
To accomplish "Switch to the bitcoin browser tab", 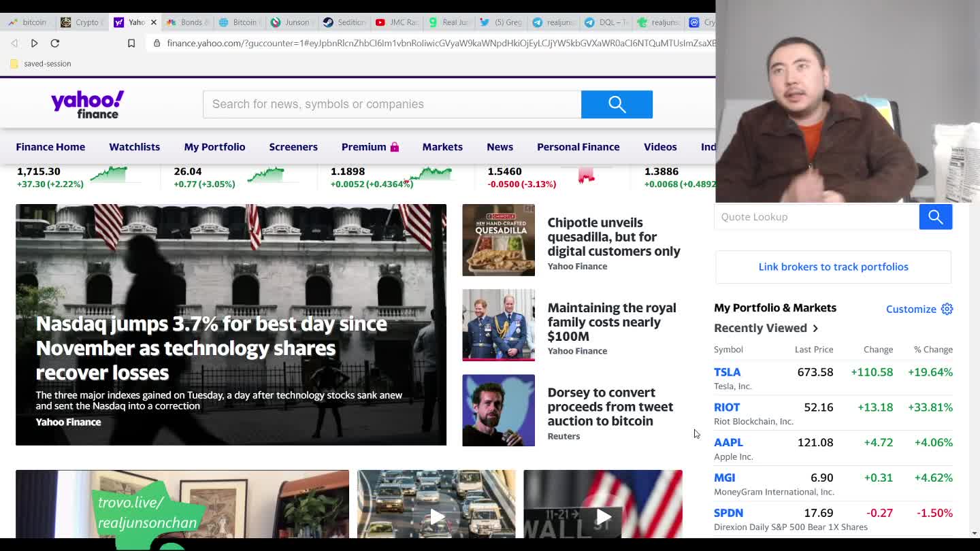I will 29,22.
